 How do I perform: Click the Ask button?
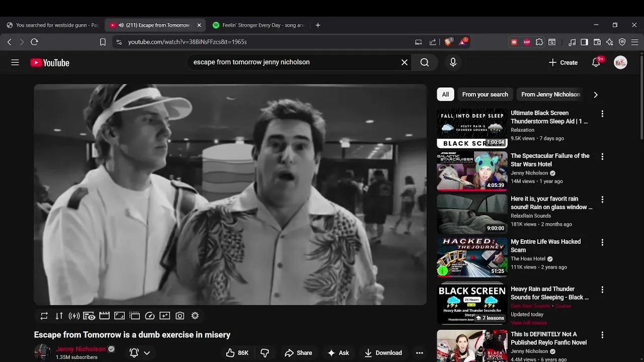[338, 353]
